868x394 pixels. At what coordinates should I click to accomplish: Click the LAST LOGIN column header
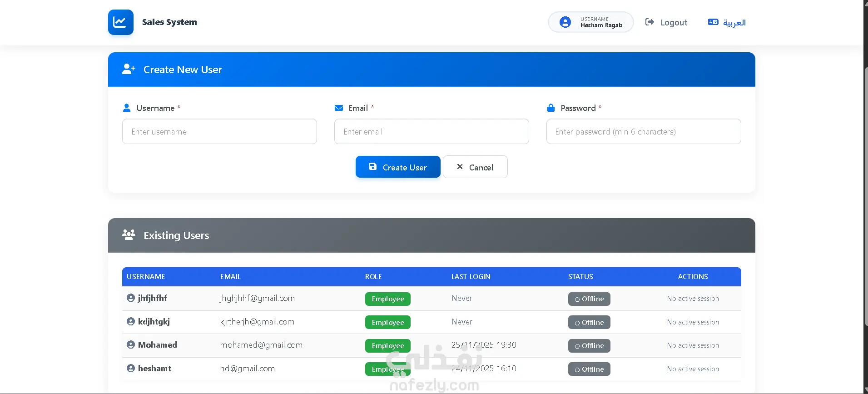click(471, 276)
